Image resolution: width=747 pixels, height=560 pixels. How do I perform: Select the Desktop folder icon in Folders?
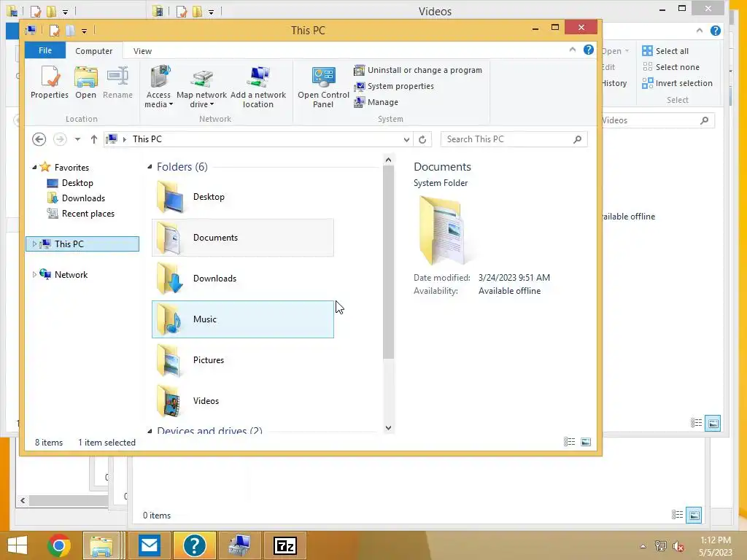(x=169, y=197)
